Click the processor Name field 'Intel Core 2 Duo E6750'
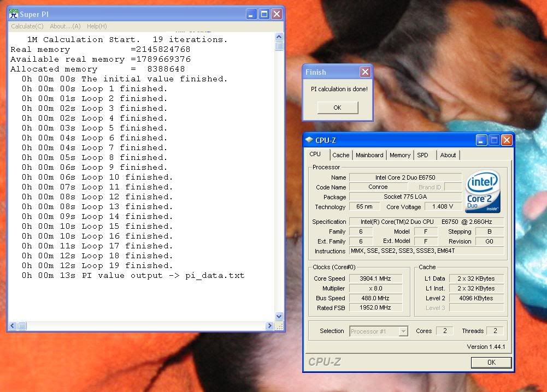This screenshot has height=392, width=547. (405, 177)
